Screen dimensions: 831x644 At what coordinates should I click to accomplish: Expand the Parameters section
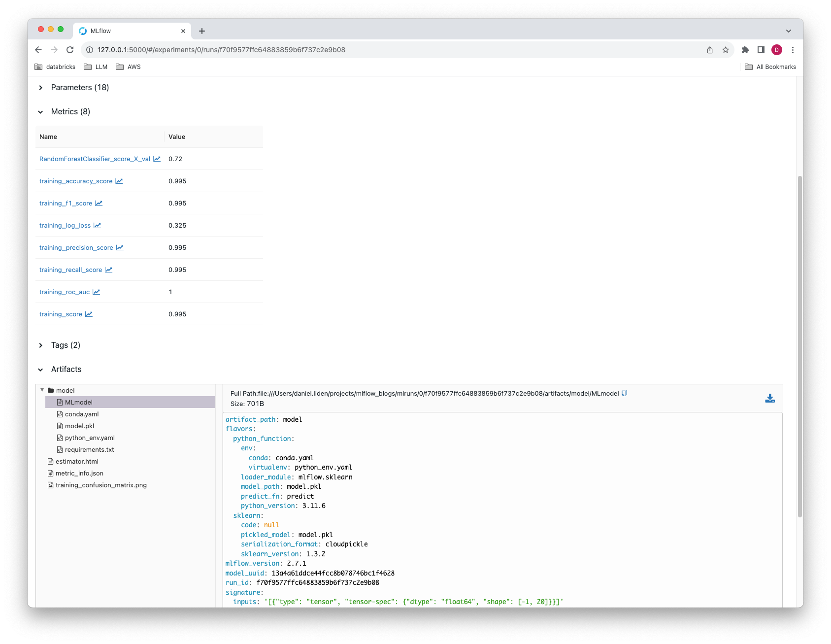(40, 87)
